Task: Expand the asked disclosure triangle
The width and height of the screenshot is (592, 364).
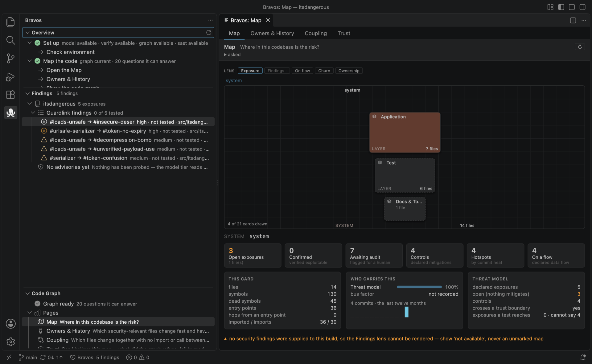Action: (225, 55)
